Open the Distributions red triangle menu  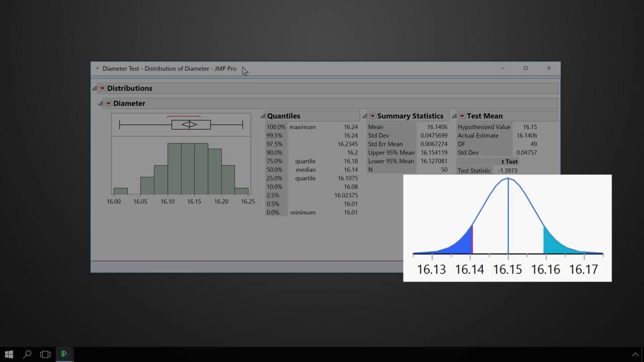[x=102, y=88]
